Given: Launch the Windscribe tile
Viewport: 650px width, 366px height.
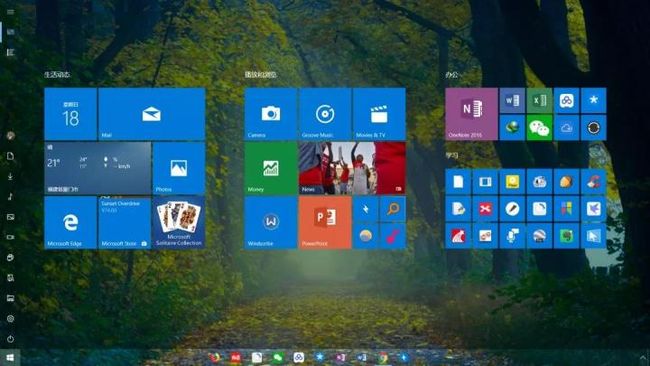Looking at the screenshot, I should pos(271,223).
